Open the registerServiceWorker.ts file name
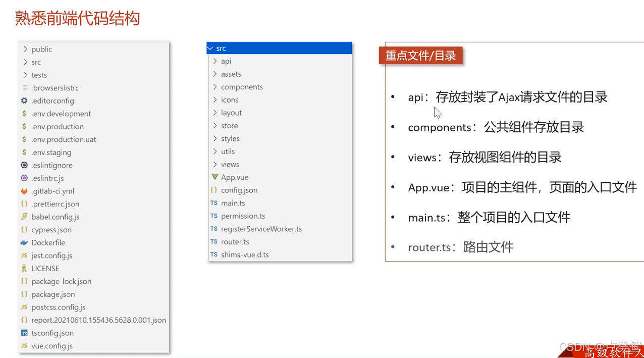Viewport: 644px width, 358px height. click(261, 229)
